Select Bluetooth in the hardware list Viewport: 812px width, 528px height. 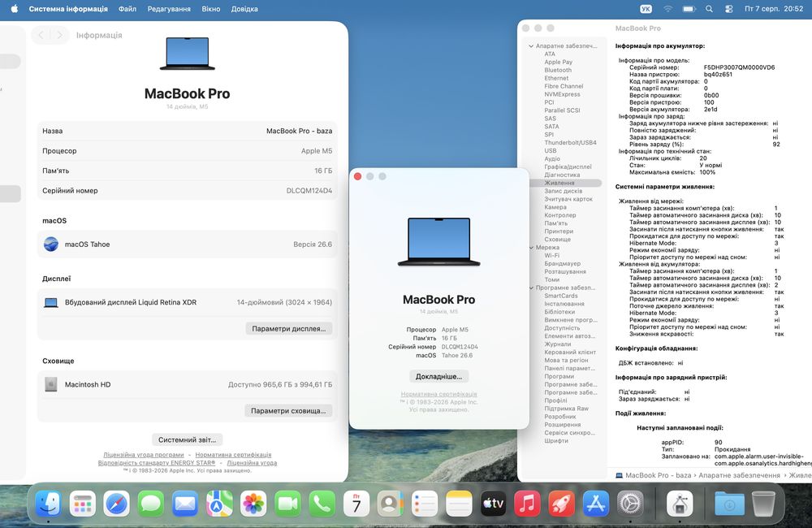tap(558, 70)
